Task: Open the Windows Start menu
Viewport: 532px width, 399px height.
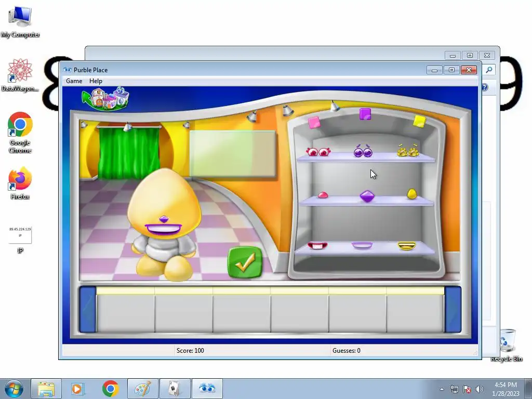Action: tap(14, 389)
